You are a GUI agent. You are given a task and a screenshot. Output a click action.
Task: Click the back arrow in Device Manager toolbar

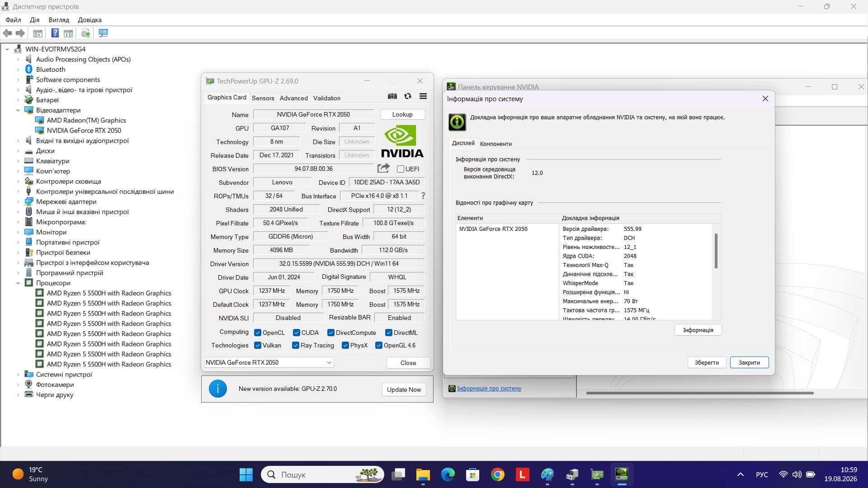[7, 33]
